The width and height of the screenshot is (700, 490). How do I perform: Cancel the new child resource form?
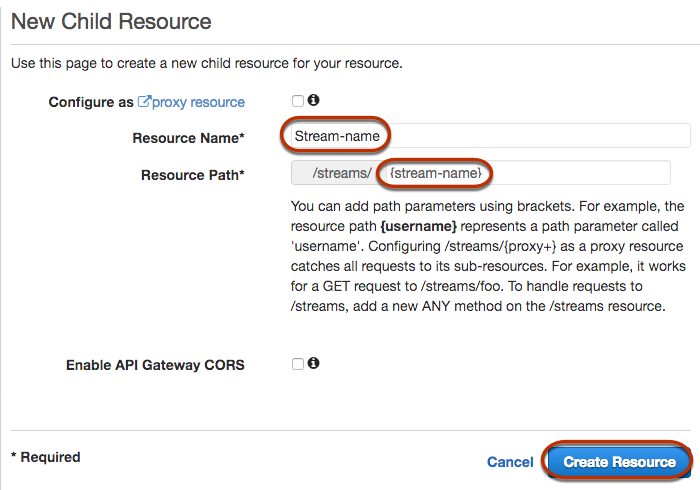coord(510,462)
